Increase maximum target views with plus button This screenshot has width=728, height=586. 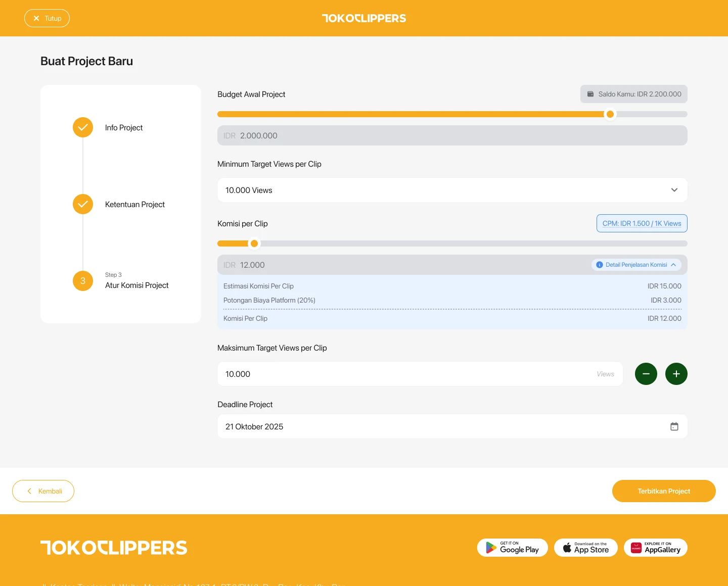(676, 374)
